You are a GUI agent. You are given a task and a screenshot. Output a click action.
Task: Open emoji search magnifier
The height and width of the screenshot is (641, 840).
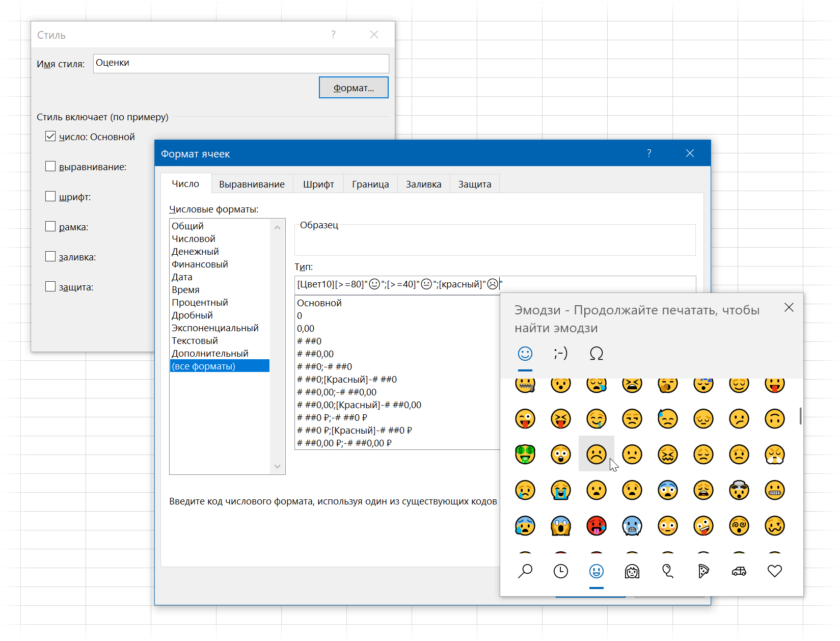pos(525,571)
